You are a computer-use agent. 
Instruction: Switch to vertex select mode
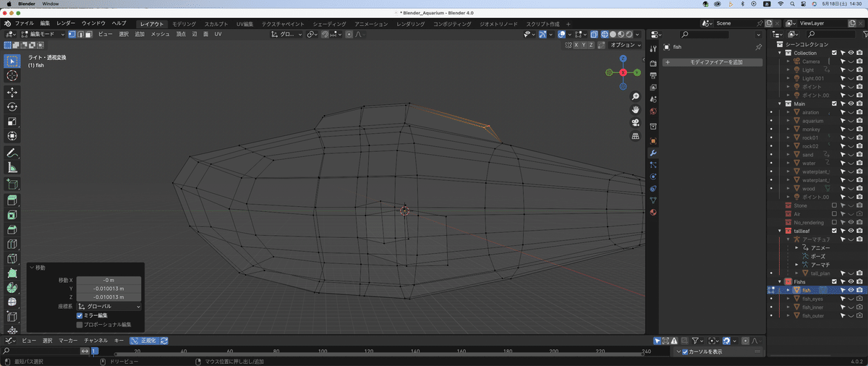[x=72, y=34]
